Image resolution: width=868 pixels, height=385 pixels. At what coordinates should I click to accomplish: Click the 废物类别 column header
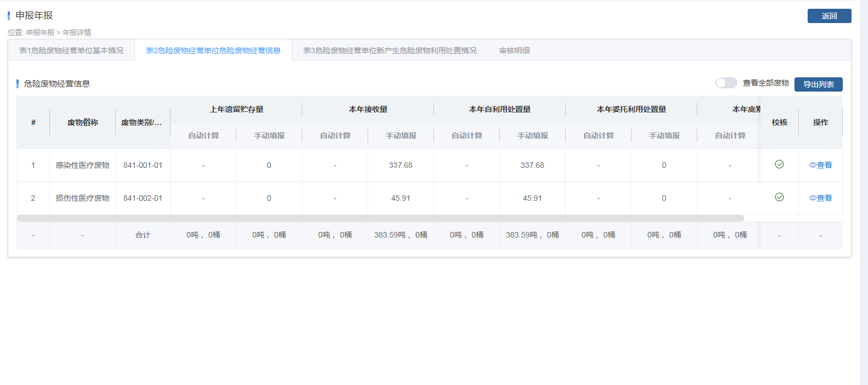pos(142,122)
